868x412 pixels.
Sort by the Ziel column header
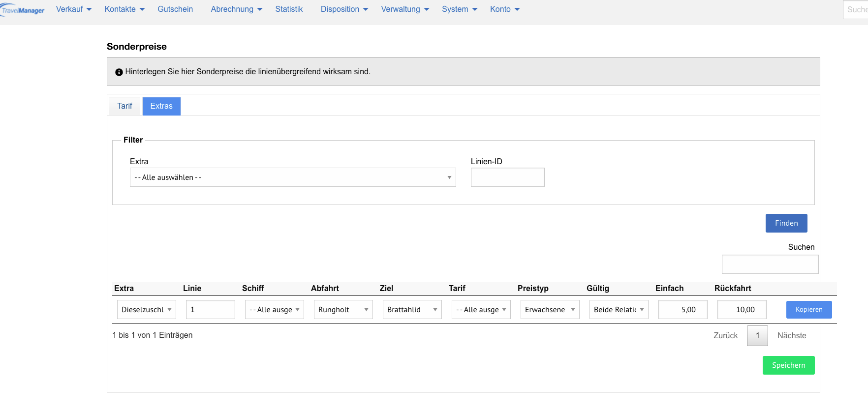coord(386,289)
